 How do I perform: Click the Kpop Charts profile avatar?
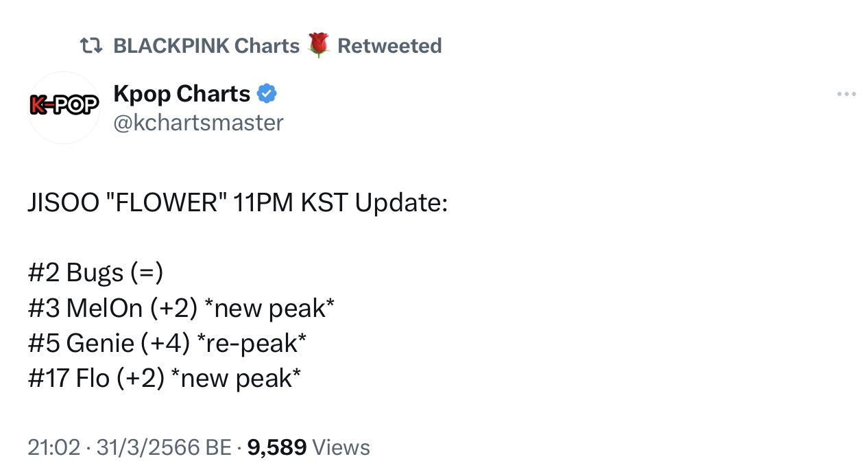(x=64, y=108)
